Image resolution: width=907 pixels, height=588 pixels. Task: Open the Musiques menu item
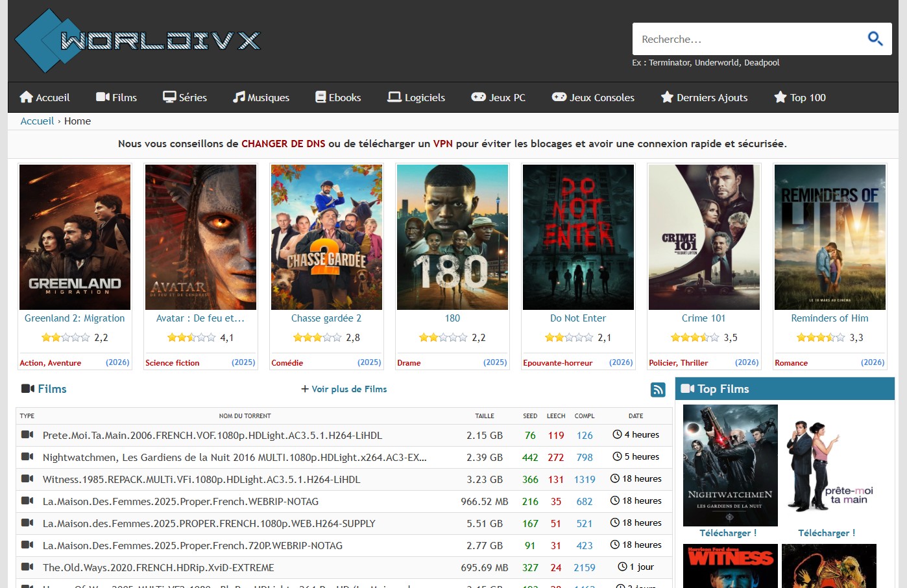pos(261,97)
